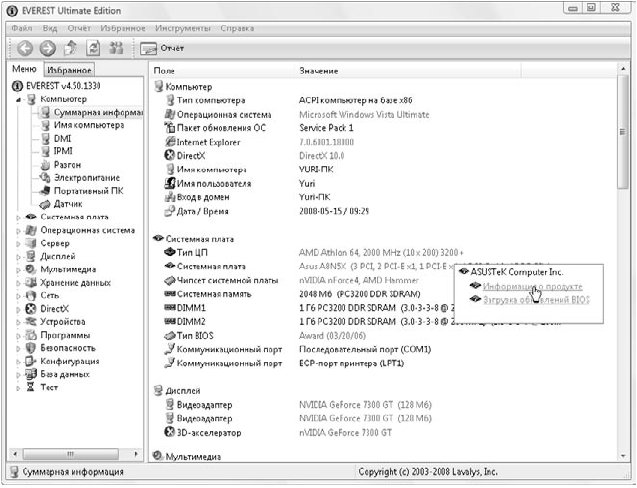Click the Award (03/20/06) BIOS link
637x488 pixels.
(x=332, y=336)
